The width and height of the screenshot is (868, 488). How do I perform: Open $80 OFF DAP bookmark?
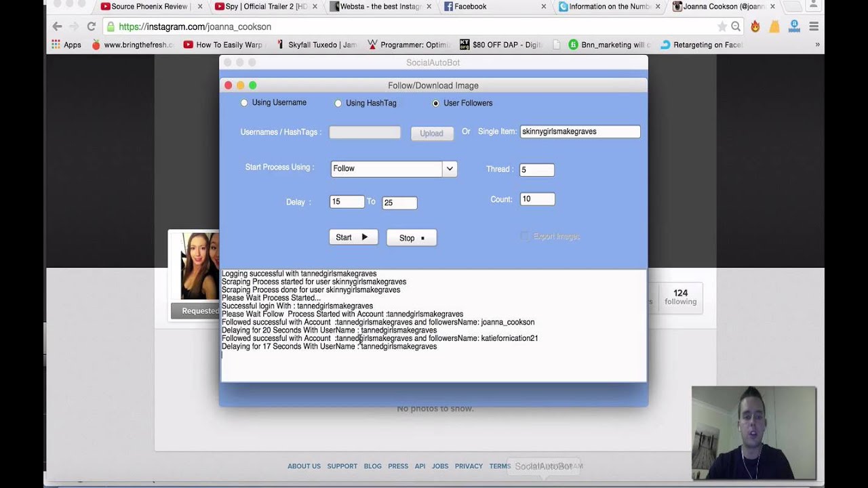501,45
